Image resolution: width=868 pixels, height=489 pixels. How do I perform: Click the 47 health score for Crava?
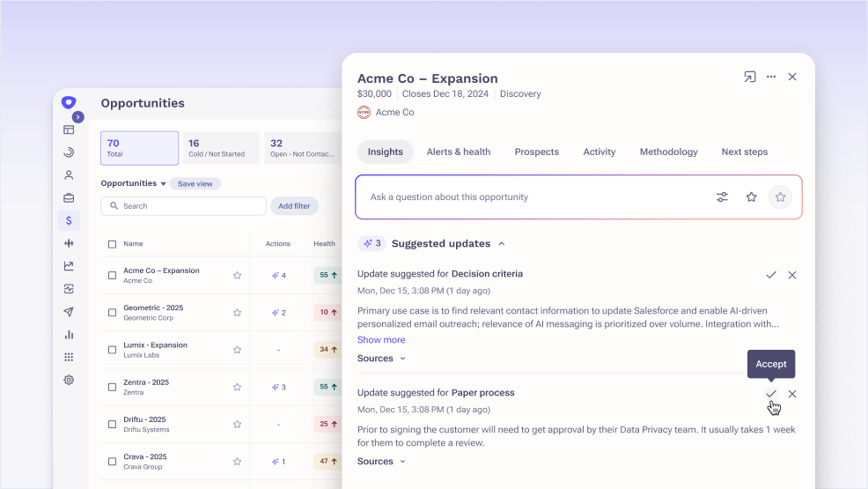[x=327, y=462]
